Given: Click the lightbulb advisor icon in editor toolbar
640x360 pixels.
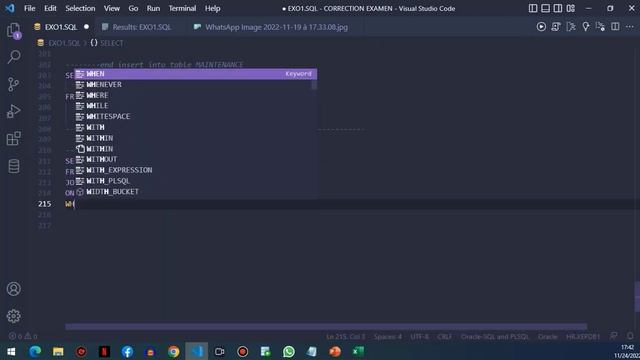Looking at the screenshot, I should tap(586, 27).
